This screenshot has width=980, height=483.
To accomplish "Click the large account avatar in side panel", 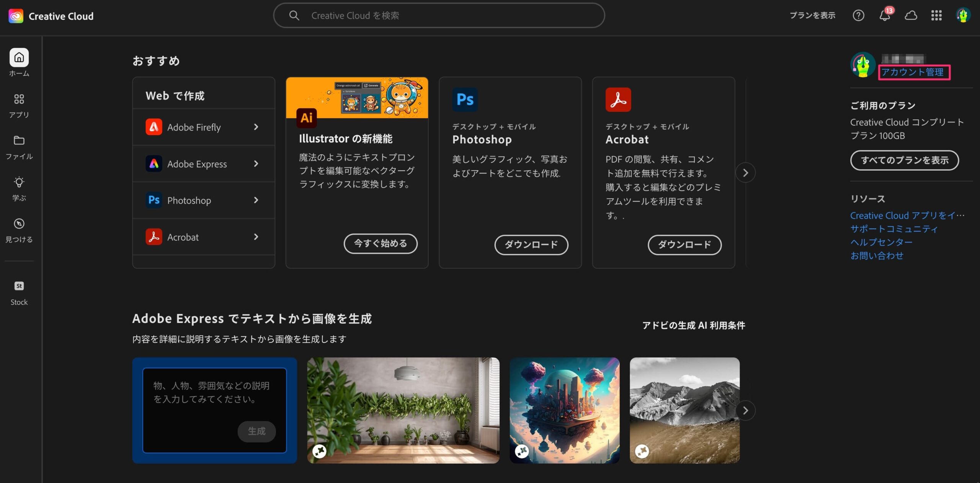I will point(863,65).
